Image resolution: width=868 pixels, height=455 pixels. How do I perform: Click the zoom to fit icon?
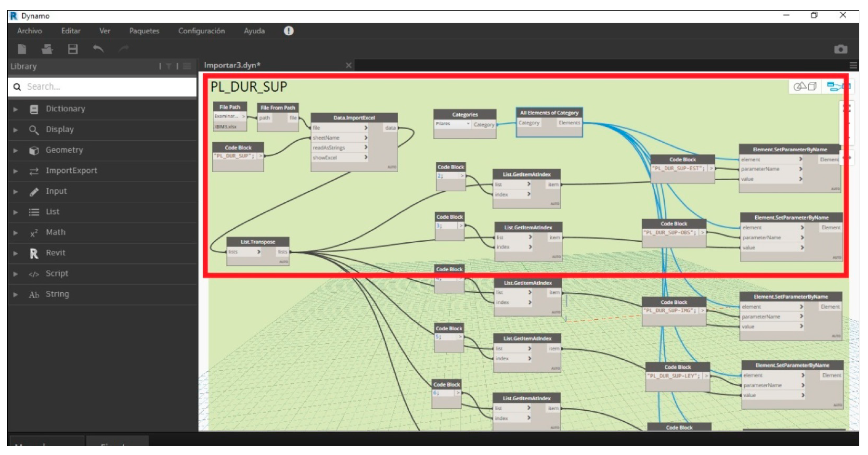click(846, 109)
